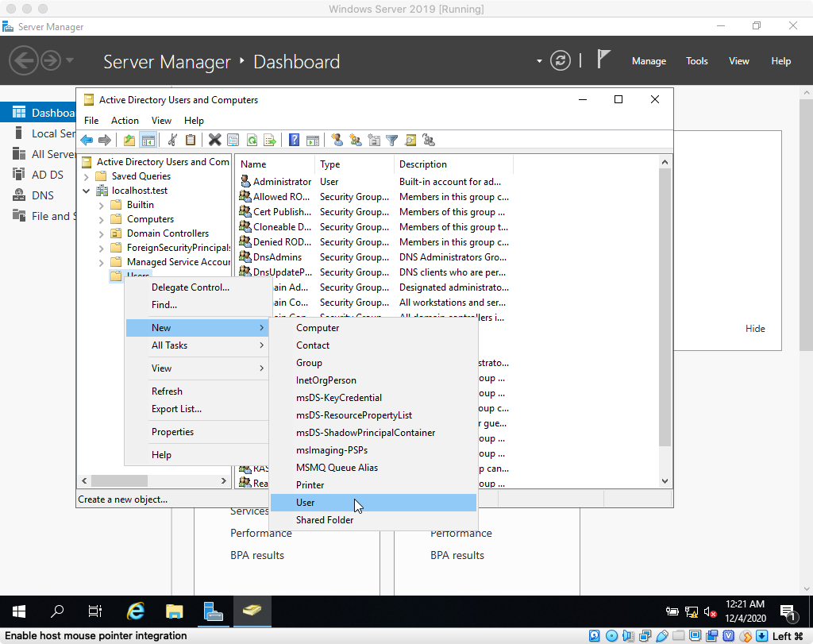Image resolution: width=813 pixels, height=644 pixels.
Task: Click the Create new organizational unit icon
Action: (374, 140)
